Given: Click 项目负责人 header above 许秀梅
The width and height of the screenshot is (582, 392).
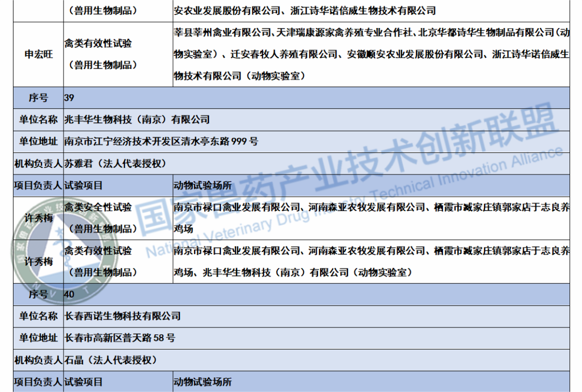Looking at the screenshot, I should 39,185.
